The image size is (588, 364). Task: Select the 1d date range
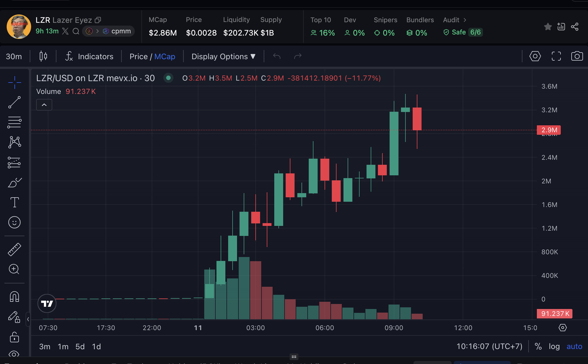[96, 347]
